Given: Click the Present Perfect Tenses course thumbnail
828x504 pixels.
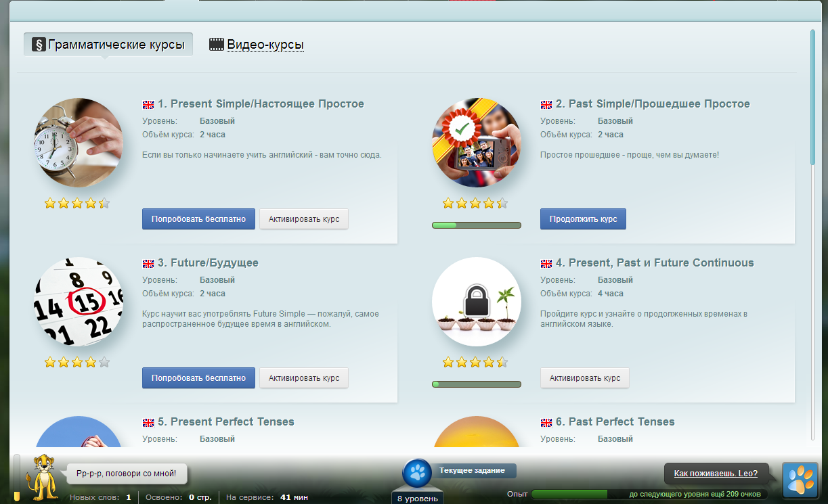Looking at the screenshot, I should pos(79,432).
